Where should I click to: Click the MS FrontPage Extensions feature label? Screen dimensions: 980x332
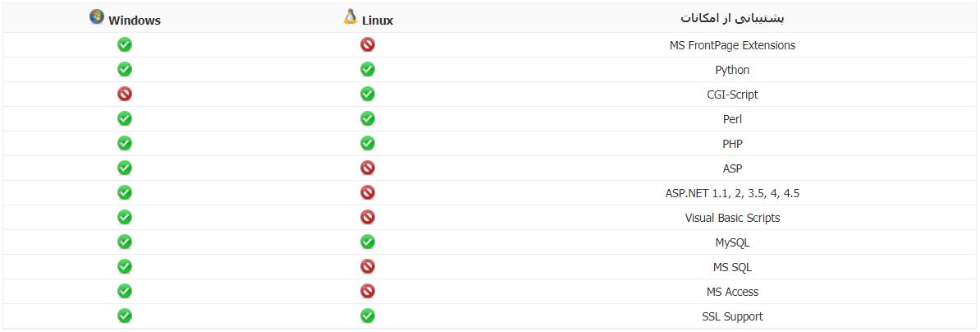coord(732,45)
